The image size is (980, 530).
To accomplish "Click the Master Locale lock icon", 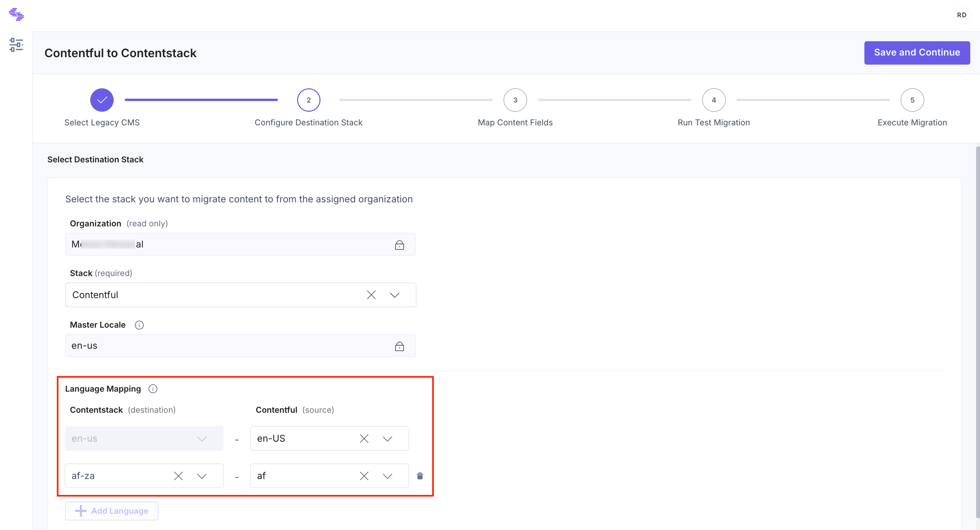I will click(x=399, y=346).
